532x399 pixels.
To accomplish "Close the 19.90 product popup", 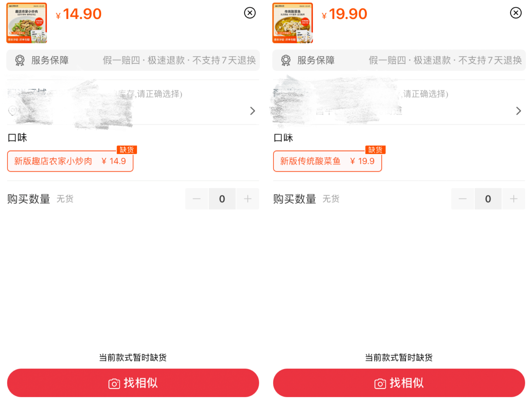I will [x=516, y=13].
